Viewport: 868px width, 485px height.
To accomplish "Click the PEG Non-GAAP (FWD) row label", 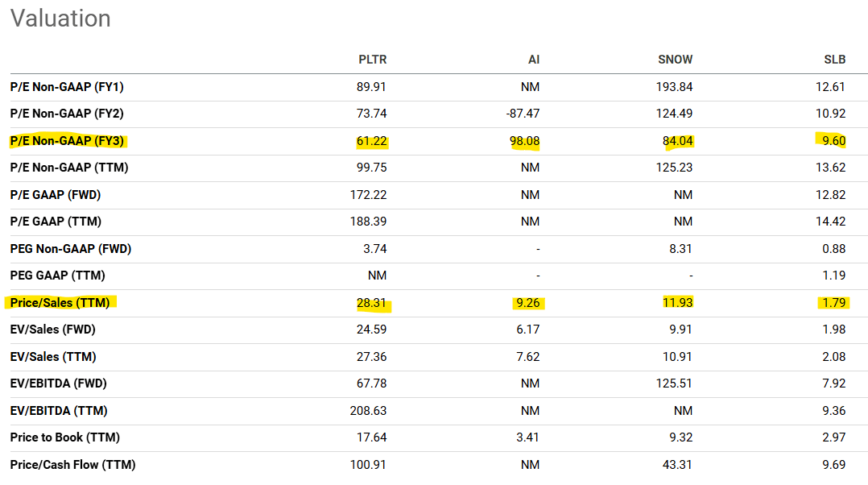I will [x=71, y=249].
